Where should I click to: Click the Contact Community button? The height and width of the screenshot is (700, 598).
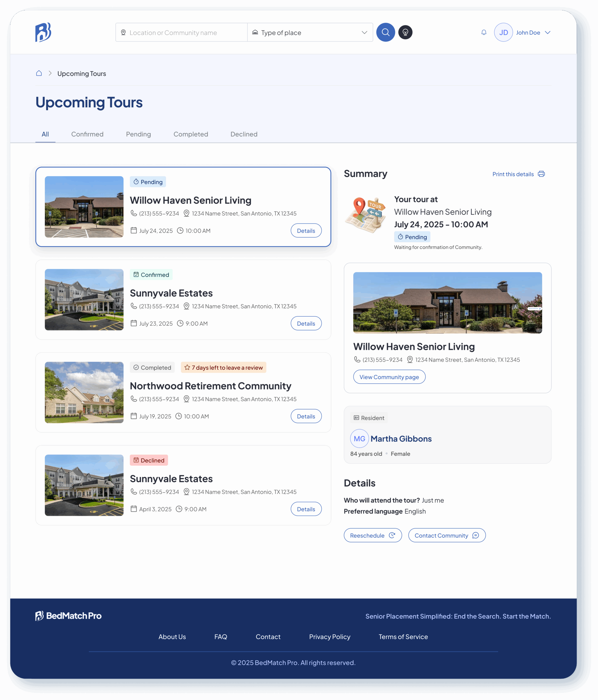pyautogui.click(x=446, y=535)
